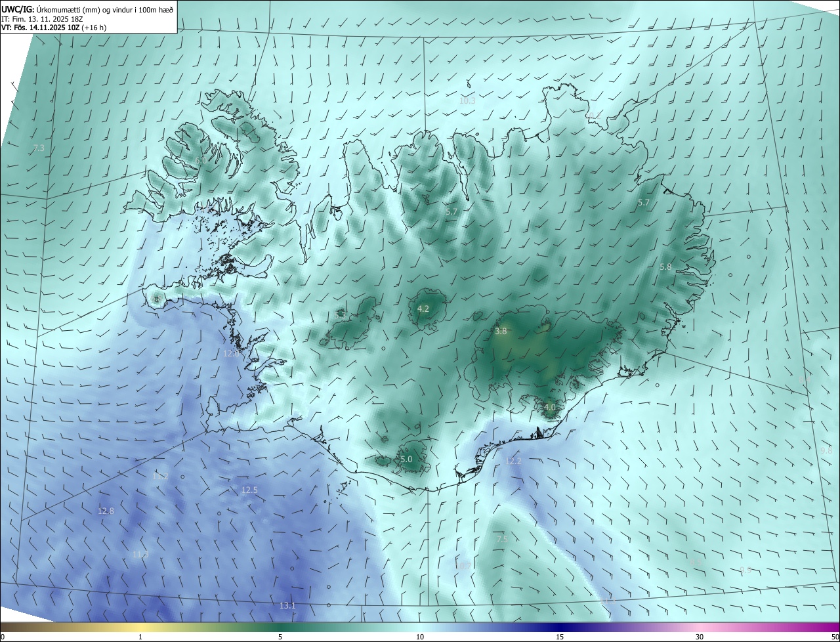
Task: Click the "12.5" map value
Action: (x=249, y=490)
